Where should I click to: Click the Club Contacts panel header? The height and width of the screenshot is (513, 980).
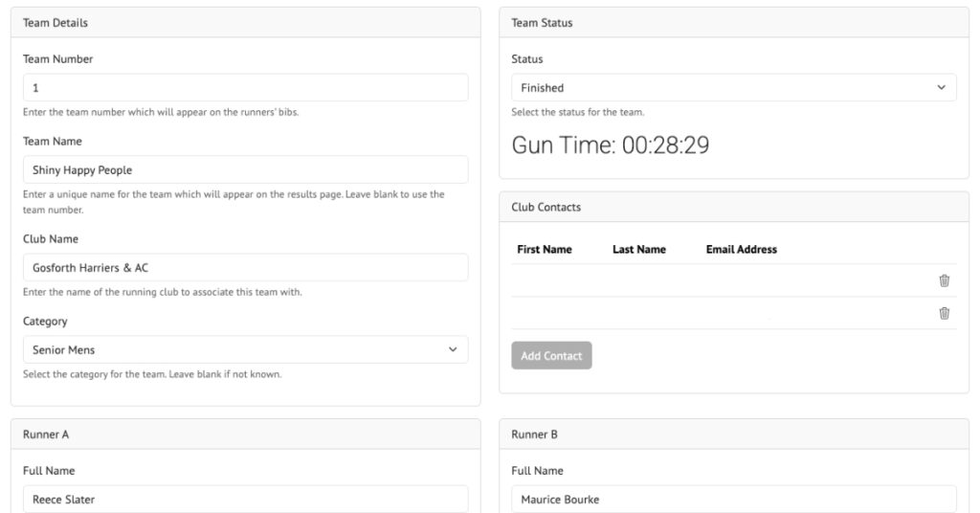[x=734, y=207]
